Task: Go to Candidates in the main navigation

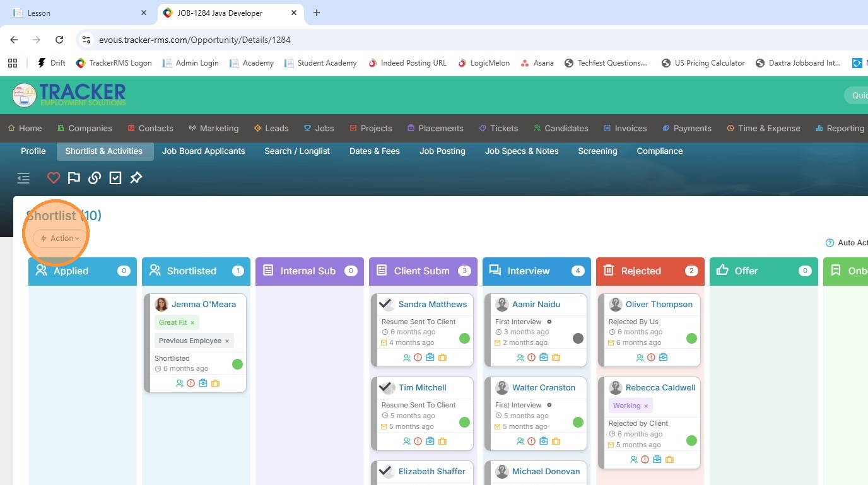Action: (x=561, y=128)
